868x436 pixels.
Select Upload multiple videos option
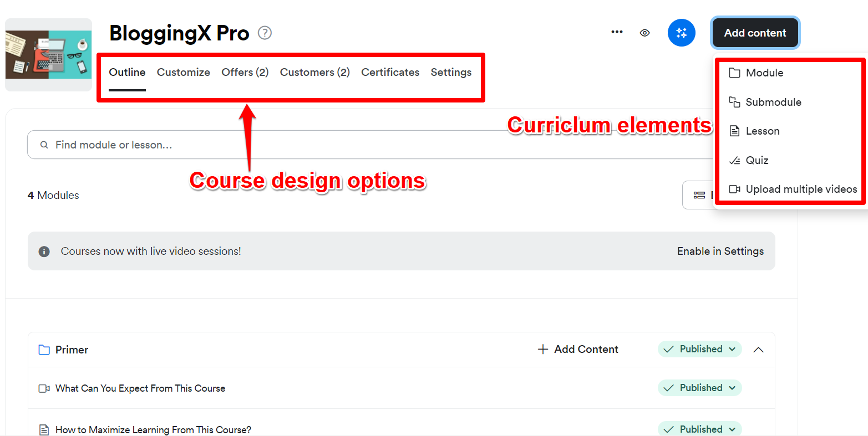[x=793, y=189]
